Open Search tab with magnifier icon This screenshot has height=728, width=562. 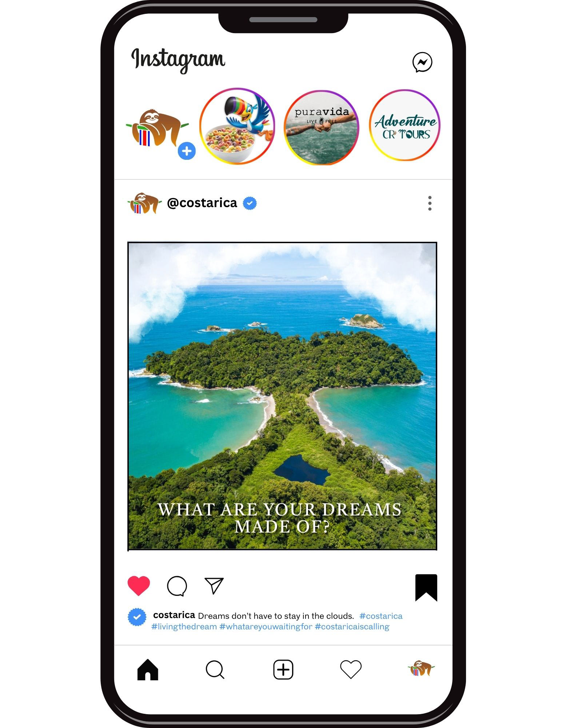click(215, 669)
